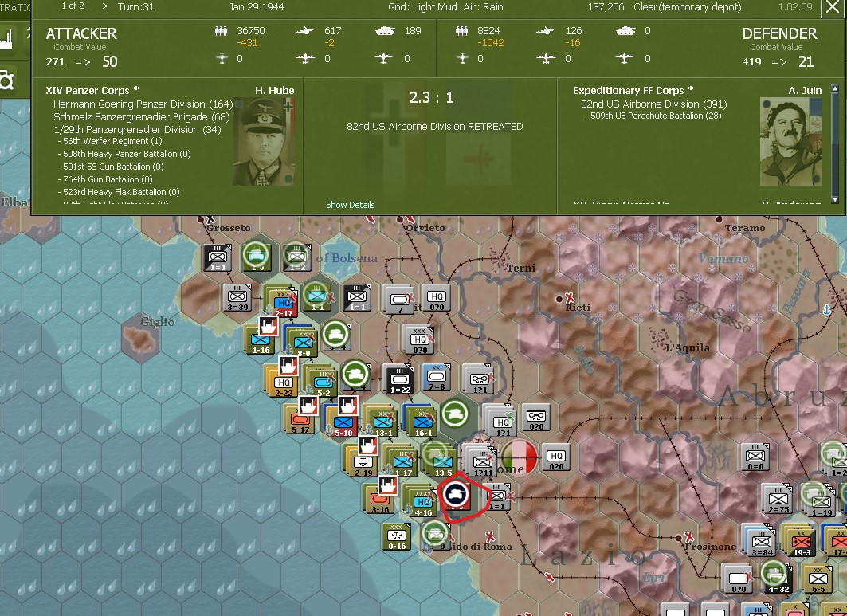This screenshot has height=616, width=847.
Task: Click the Grosseto city label
Action: pos(229,228)
